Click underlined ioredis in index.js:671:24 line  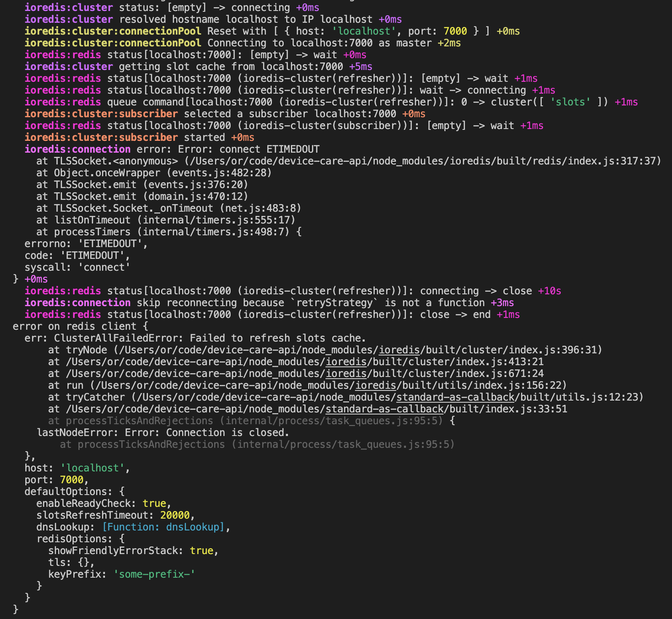[x=346, y=374]
